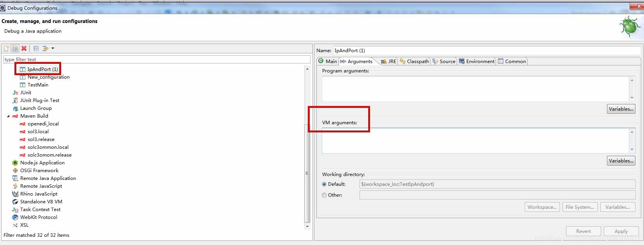Click the JUnit icon in the tree

tap(15, 92)
